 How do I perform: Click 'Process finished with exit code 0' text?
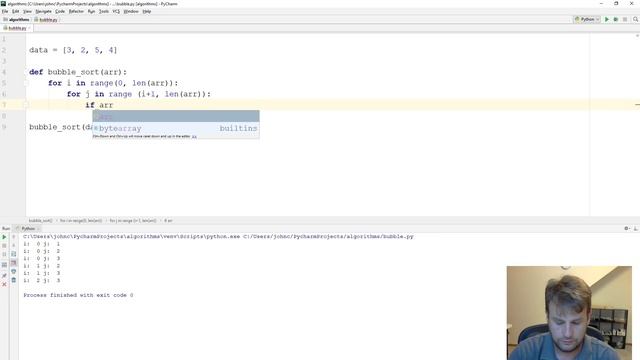click(78, 295)
